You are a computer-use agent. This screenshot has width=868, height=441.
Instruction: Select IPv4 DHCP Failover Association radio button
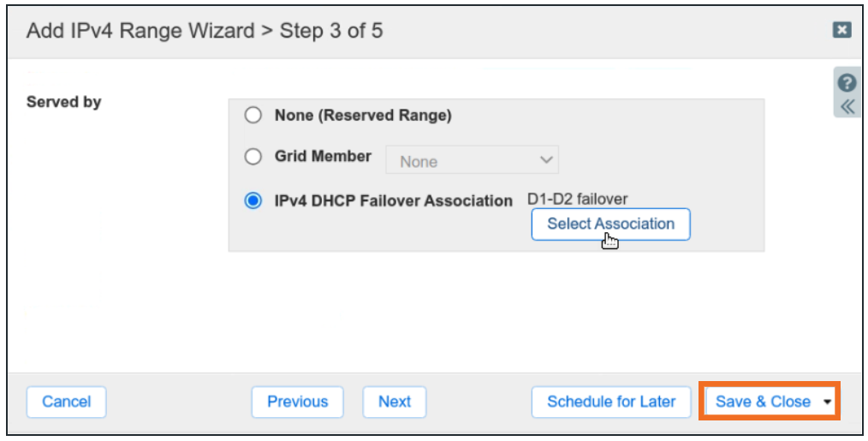pyautogui.click(x=253, y=201)
